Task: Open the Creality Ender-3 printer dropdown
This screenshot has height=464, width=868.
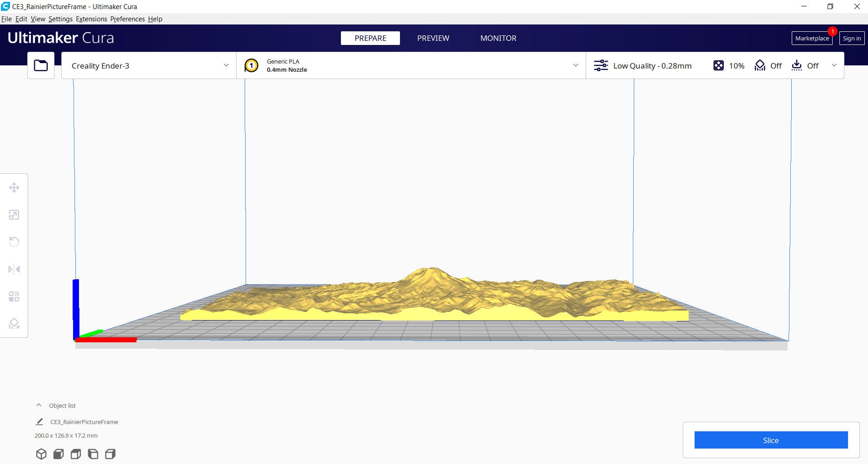Action: 148,65
